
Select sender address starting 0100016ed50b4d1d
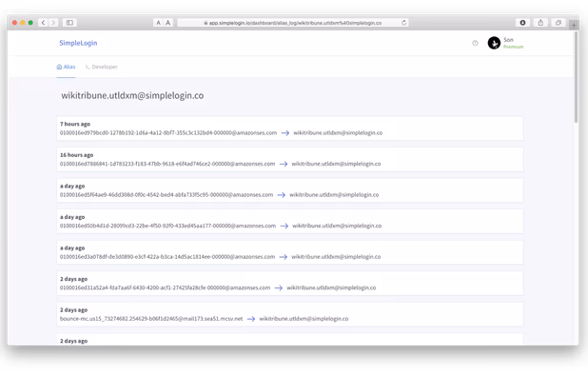(167, 226)
